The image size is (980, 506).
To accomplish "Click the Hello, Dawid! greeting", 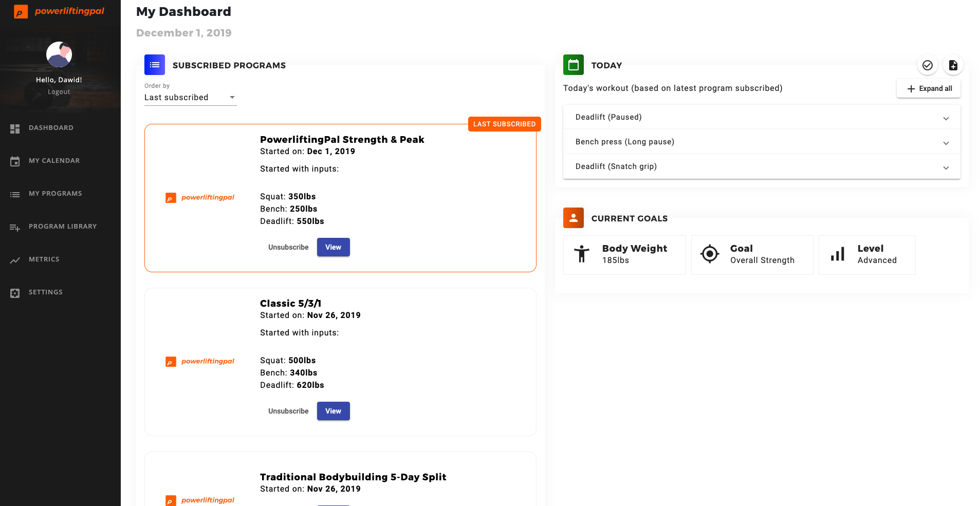I will pos(59,80).
